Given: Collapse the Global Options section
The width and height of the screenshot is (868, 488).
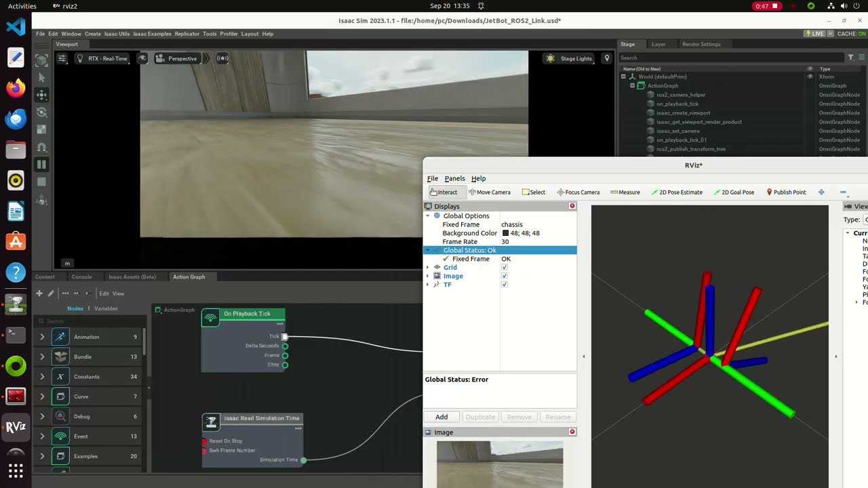Looking at the screenshot, I should pos(428,216).
